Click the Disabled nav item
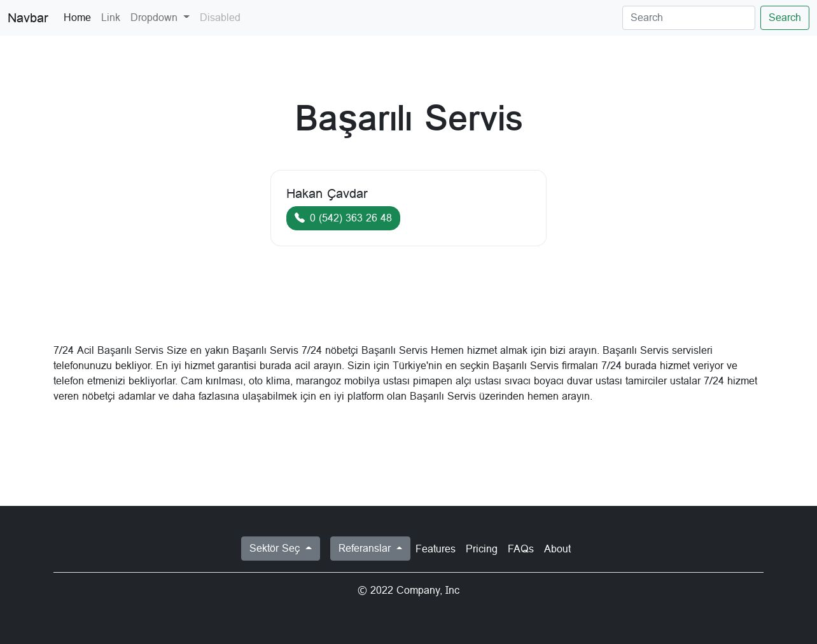 pos(220,18)
